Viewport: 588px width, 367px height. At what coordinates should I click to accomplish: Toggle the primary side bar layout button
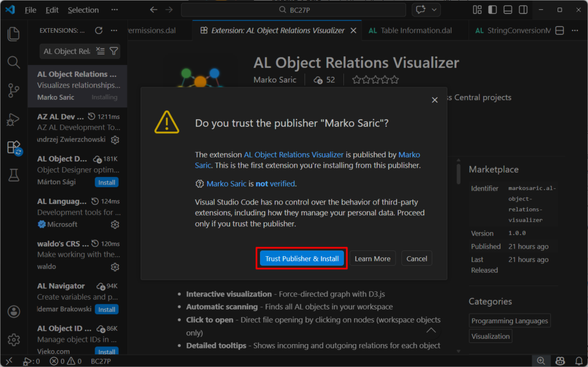click(492, 10)
